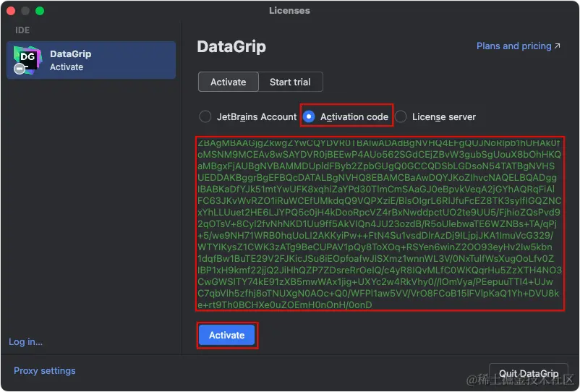Select the DataGrip Activate sidebar entry
Image resolution: width=580 pixels, height=392 pixels.
pos(91,60)
